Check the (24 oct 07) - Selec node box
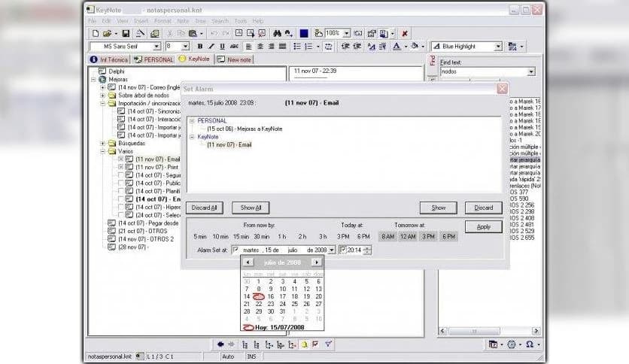This screenshot has width=629, height=364. (120, 215)
